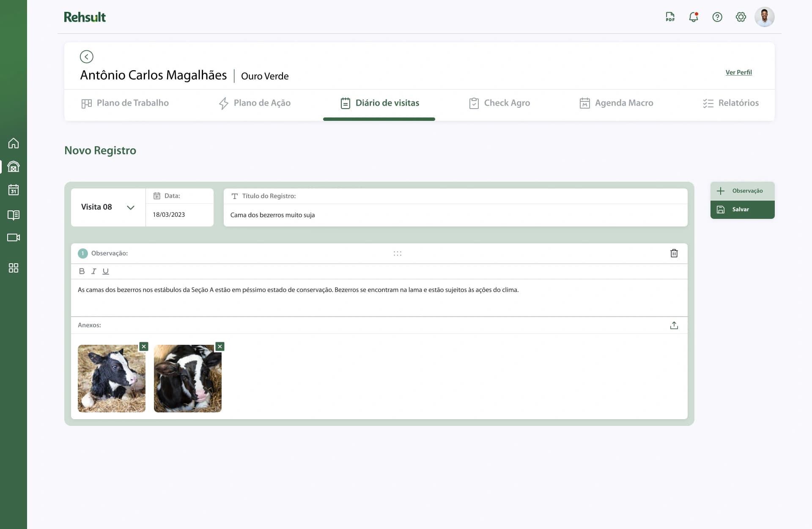Toggle italic formatting
This screenshot has width=812, height=529.
(x=94, y=271)
